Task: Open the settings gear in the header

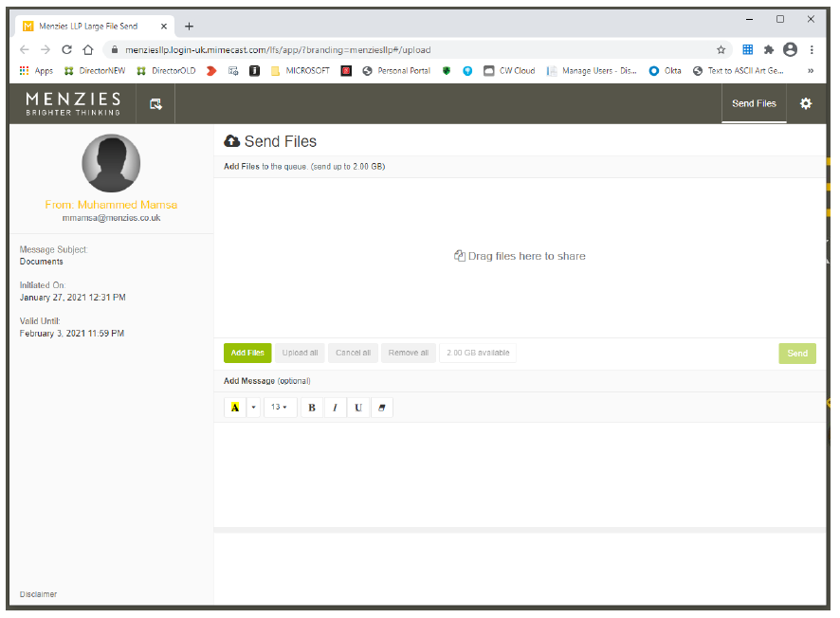Action: [806, 103]
